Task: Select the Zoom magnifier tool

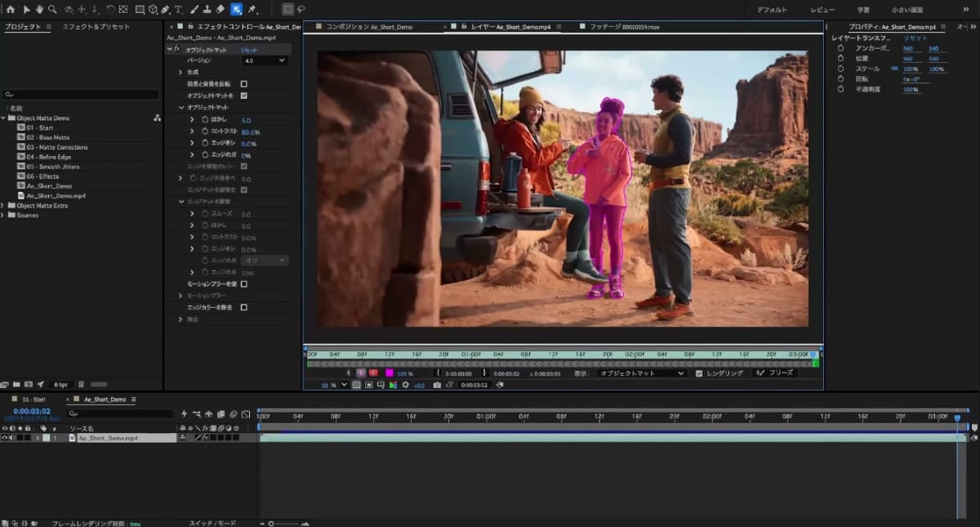Action: point(52,10)
